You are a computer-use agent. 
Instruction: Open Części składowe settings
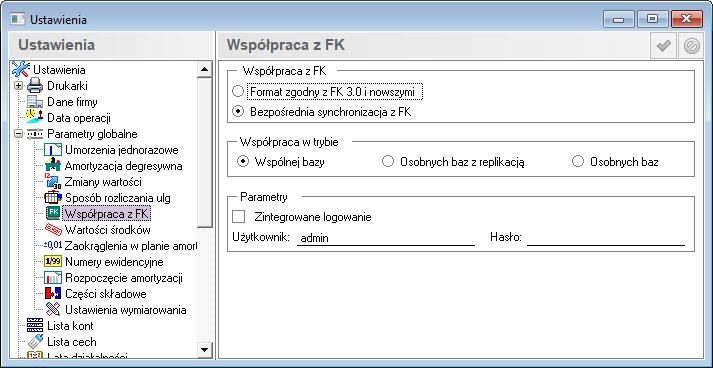pyautogui.click(x=105, y=294)
